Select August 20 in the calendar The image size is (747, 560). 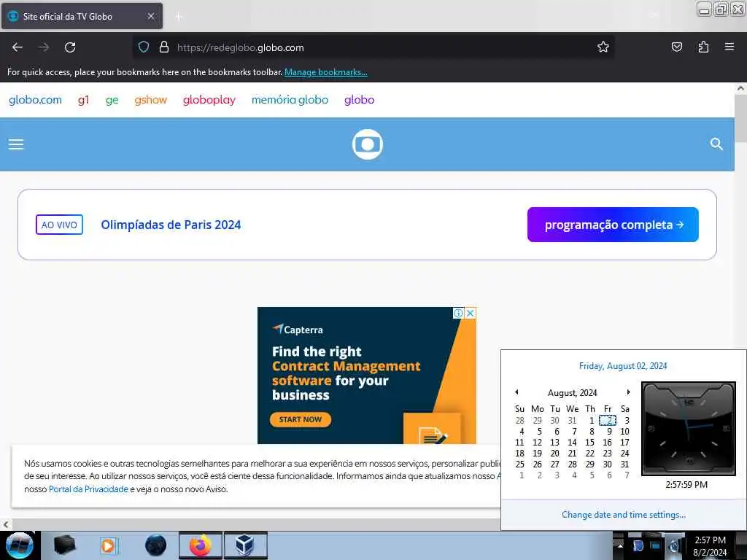click(x=554, y=454)
